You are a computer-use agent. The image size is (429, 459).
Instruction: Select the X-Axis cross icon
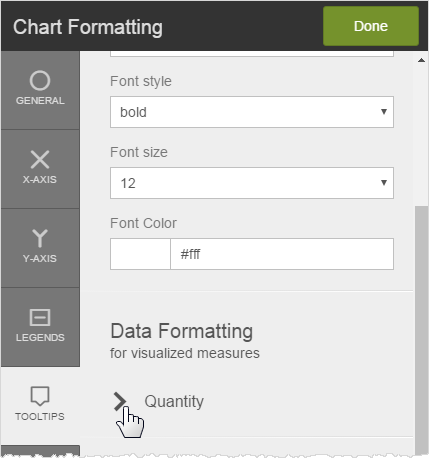click(40, 159)
